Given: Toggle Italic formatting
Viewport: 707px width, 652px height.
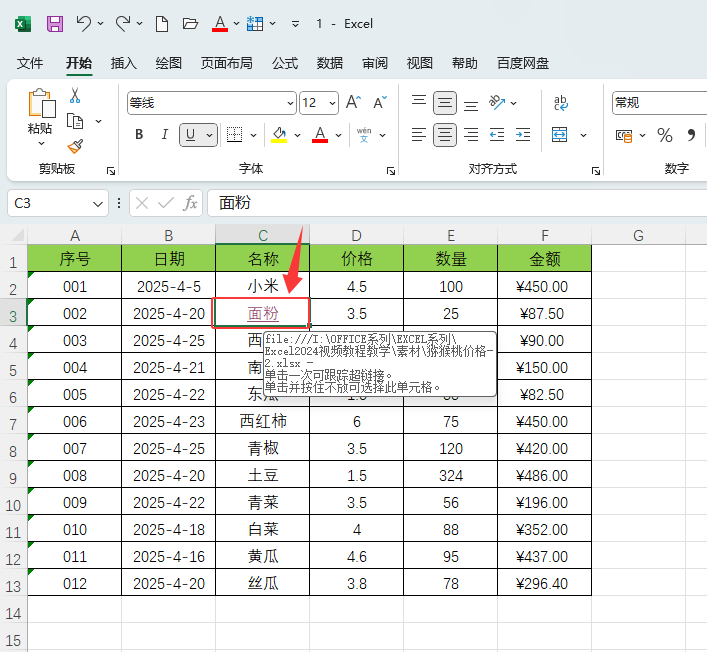Looking at the screenshot, I should pyautogui.click(x=165, y=134).
